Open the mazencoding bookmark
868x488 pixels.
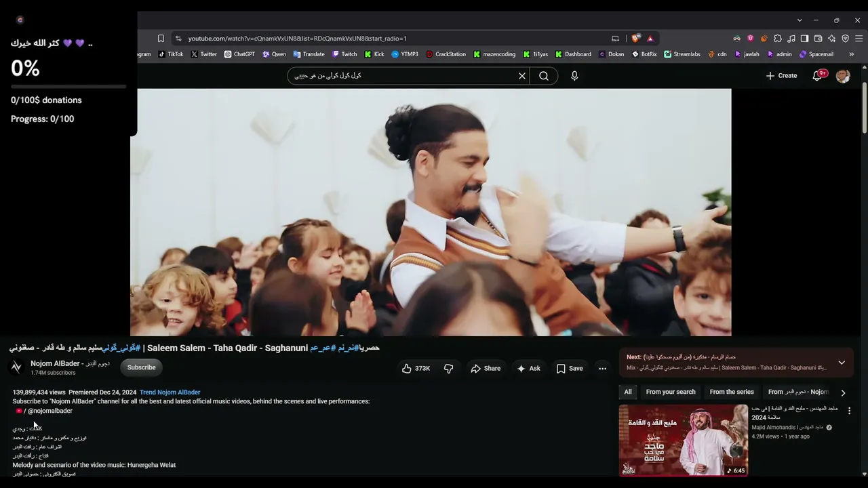(x=494, y=54)
